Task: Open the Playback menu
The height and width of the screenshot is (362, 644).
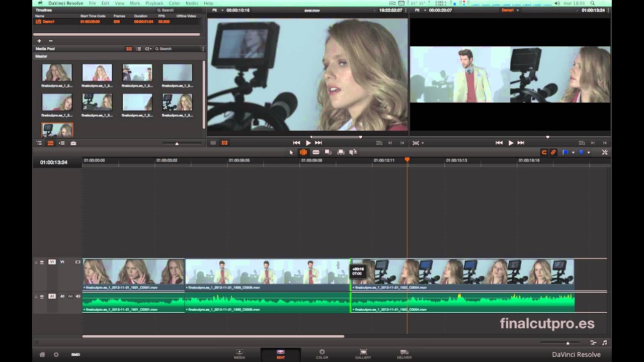Action: 154,3
